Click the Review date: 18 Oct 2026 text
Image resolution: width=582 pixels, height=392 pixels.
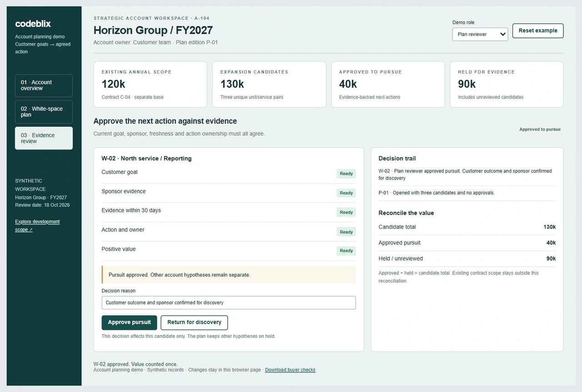(42, 205)
